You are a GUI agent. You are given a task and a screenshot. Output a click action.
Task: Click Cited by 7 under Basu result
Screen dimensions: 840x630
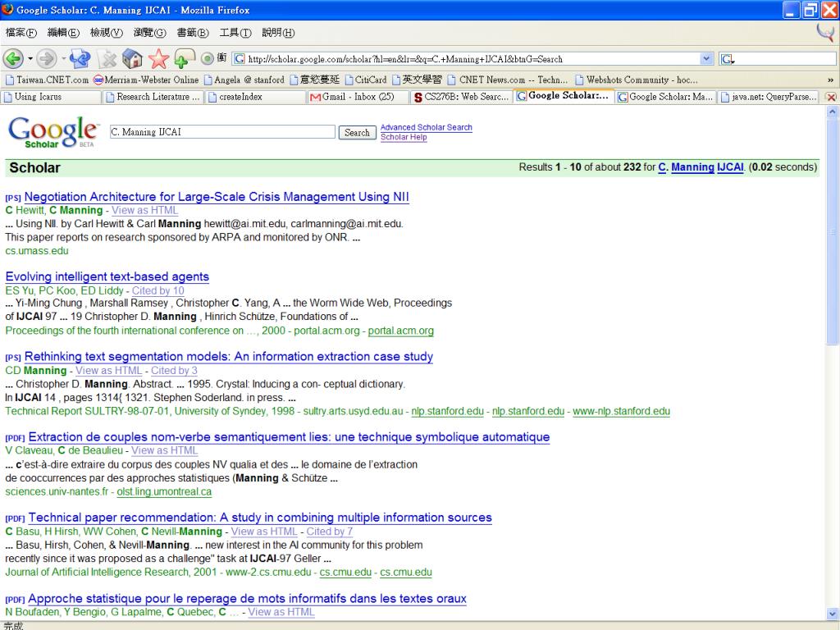pyautogui.click(x=330, y=532)
